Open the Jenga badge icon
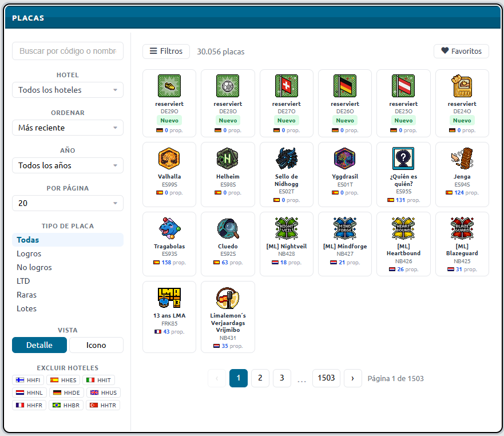Screen dimensions: 504x436 [x=462, y=158]
